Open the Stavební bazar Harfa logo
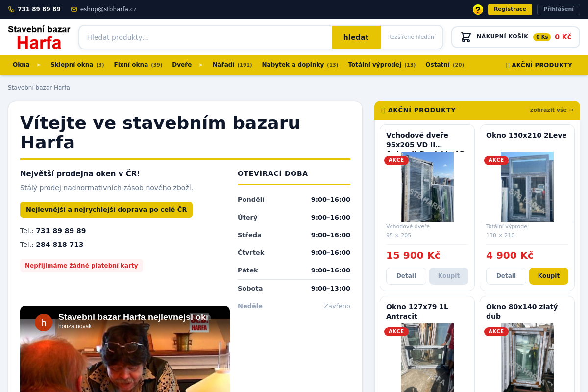Screen dimensions: 588x392 click(x=39, y=37)
